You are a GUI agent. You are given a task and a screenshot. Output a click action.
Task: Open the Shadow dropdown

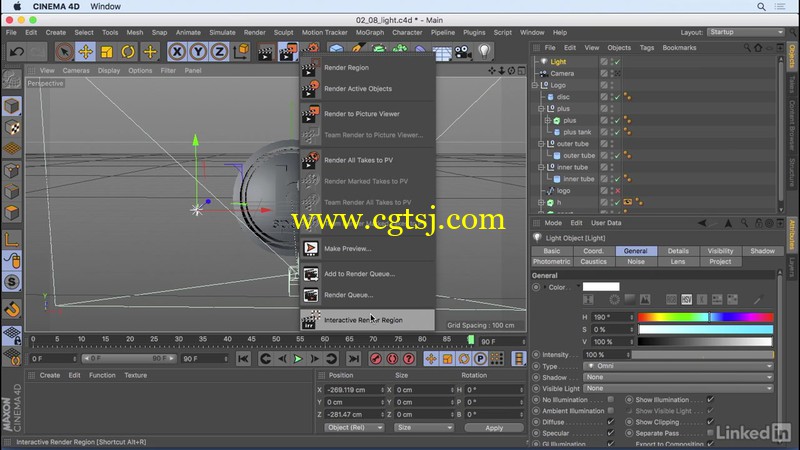[x=678, y=377]
